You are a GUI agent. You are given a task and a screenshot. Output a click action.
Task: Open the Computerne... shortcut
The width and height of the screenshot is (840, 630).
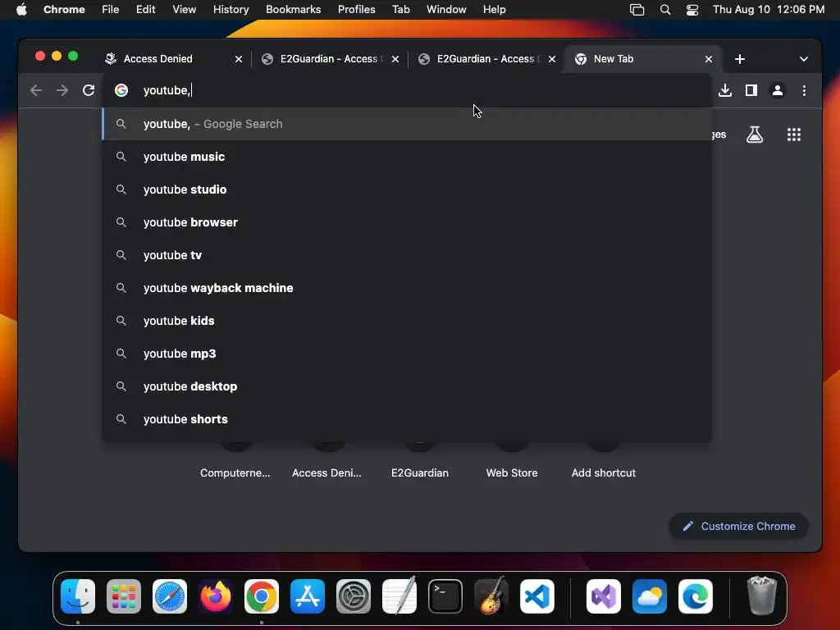(x=235, y=472)
